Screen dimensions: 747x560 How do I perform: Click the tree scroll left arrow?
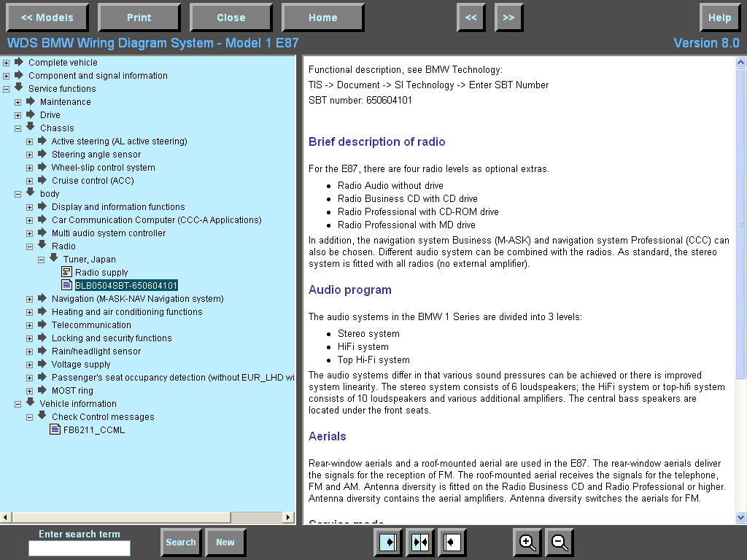(x=5, y=517)
